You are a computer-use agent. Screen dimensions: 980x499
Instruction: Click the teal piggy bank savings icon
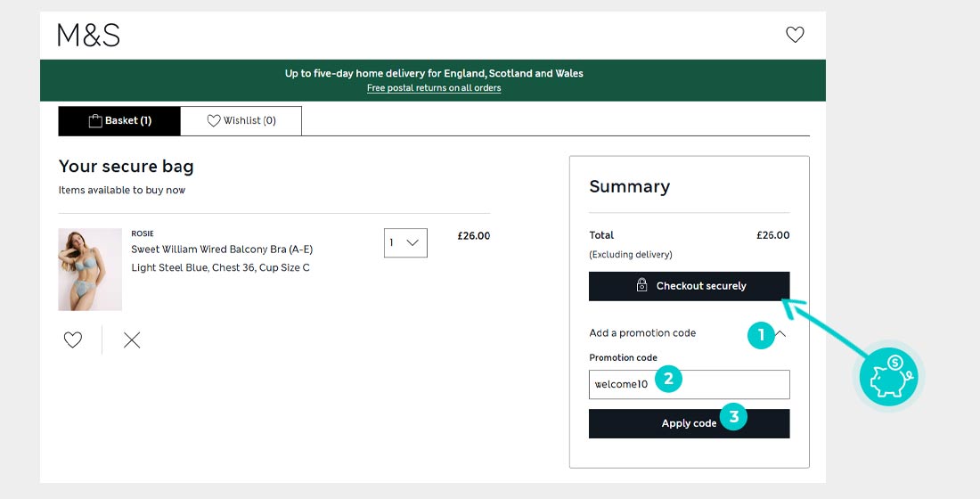coord(888,373)
